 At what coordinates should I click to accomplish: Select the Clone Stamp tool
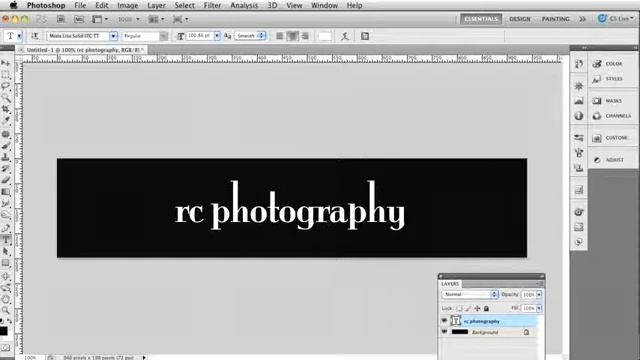tap(5, 157)
